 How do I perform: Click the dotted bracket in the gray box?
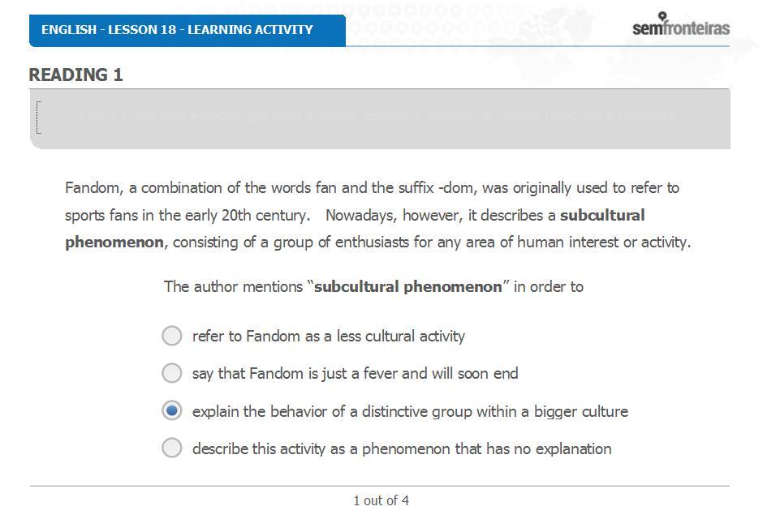point(39,118)
